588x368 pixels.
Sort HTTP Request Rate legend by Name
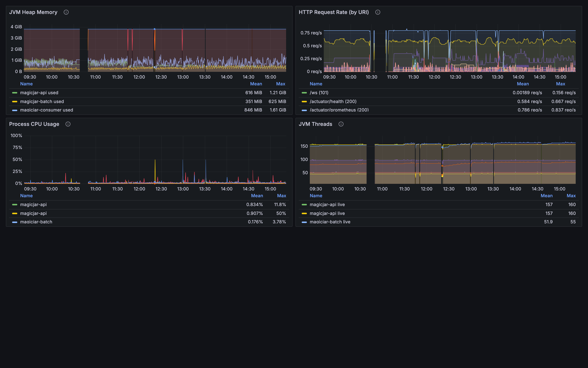[316, 84]
